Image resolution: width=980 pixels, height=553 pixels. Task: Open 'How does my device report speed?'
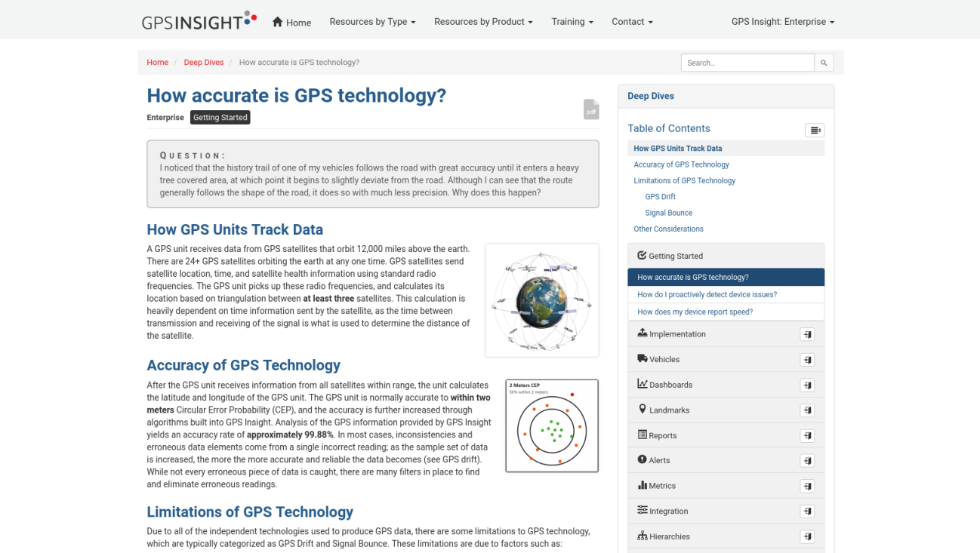click(x=726, y=312)
